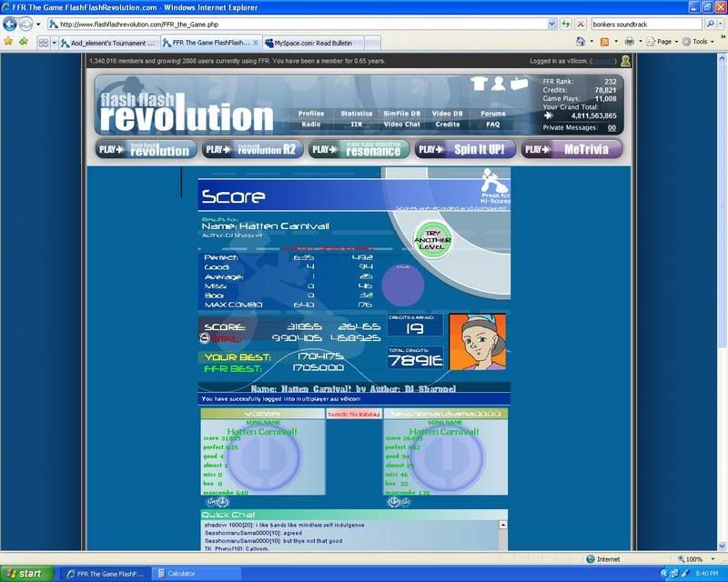Switch to Aod_element's Tournament tab

(x=109, y=43)
